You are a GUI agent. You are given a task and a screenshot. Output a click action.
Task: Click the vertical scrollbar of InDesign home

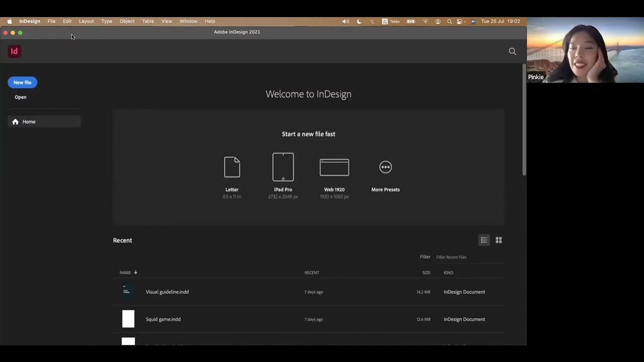click(x=524, y=120)
